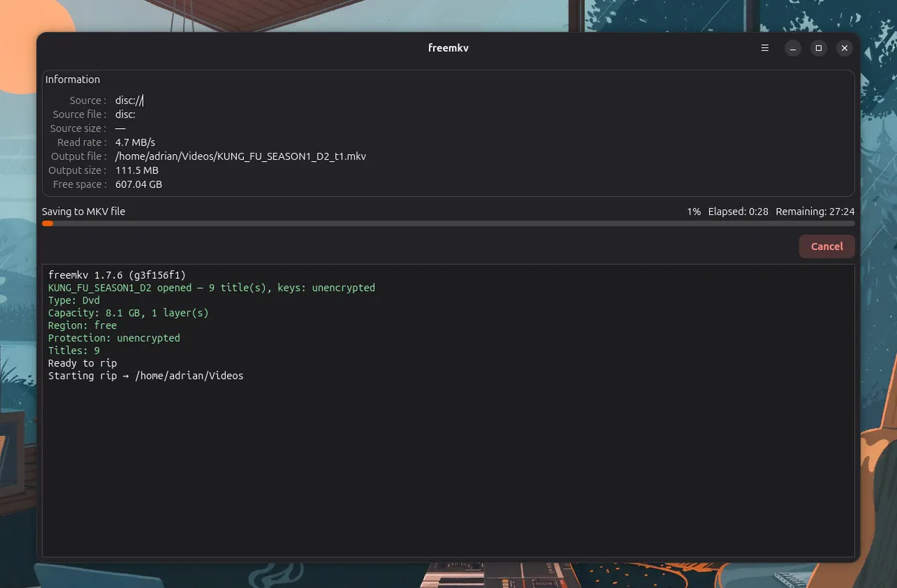Click the 'Saving to MKV file' status
Image resolution: width=897 pixels, height=588 pixels.
[x=83, y=211]
